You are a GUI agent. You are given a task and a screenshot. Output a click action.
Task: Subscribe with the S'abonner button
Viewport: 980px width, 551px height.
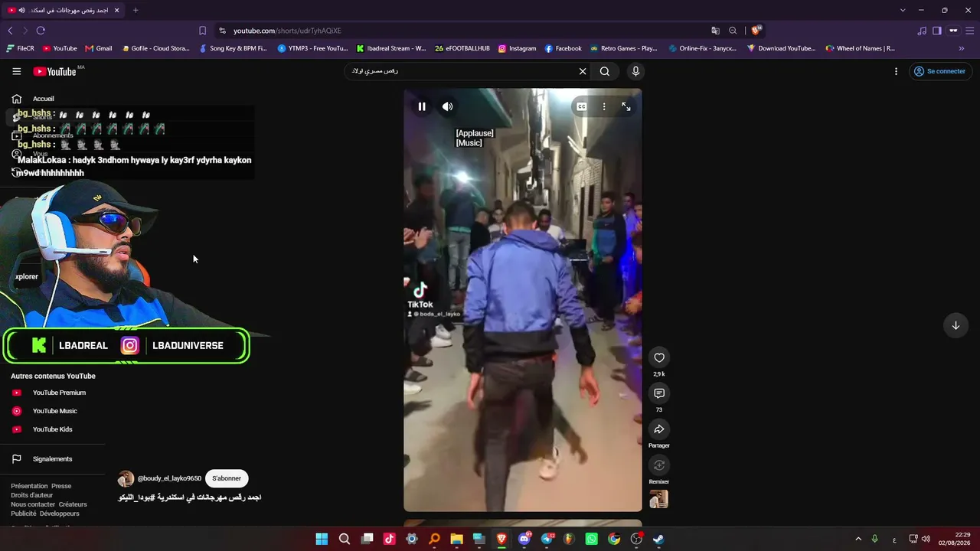(x=227, y=478)
